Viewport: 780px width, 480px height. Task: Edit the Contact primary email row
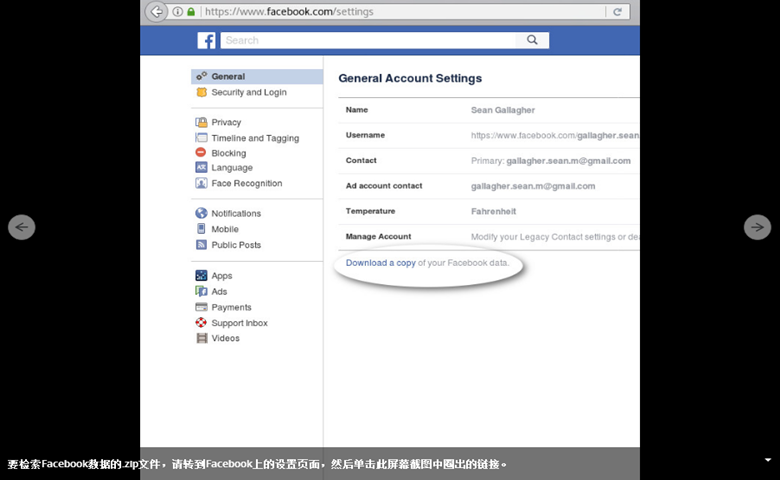coord(489,161)
